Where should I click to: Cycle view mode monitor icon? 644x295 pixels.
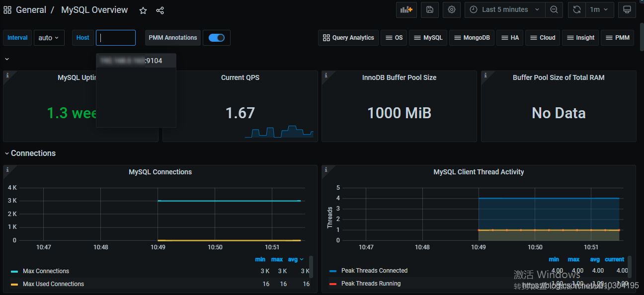point(627,9)
